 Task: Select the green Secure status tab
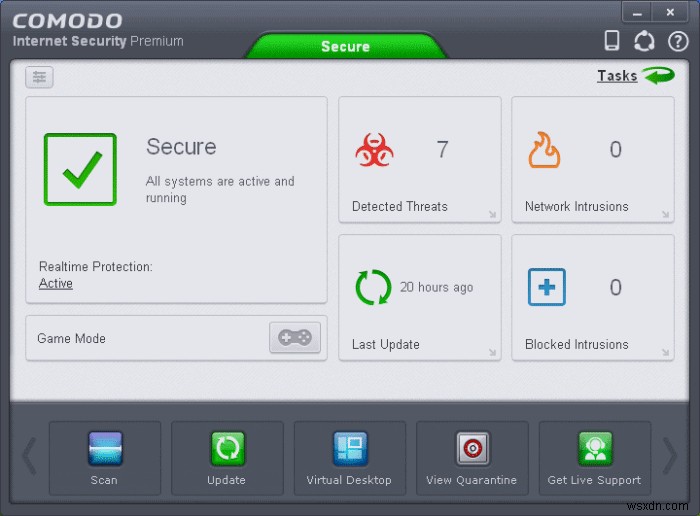(346, 46)
